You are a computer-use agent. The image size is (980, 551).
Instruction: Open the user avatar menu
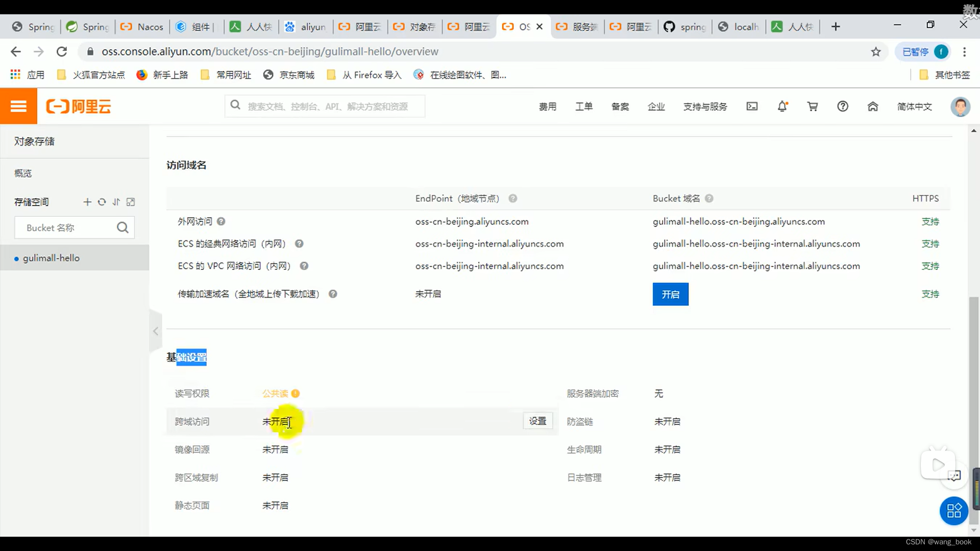(960, 106)
